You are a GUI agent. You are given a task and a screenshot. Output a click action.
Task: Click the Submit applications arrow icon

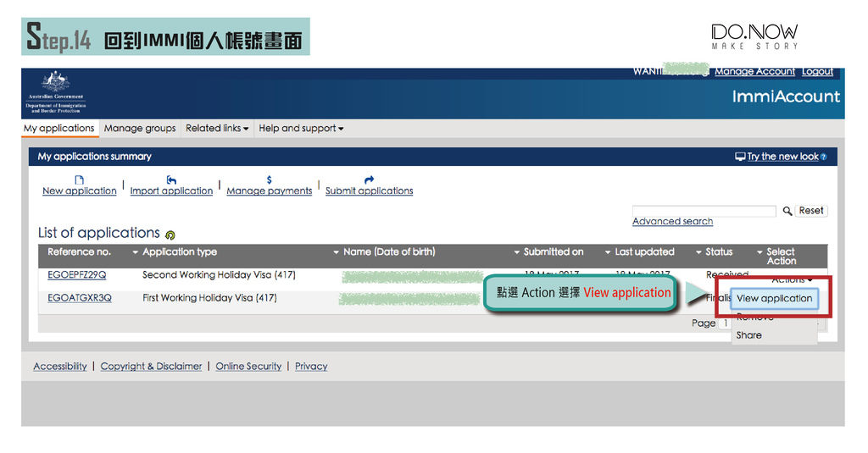coord(370,180)
